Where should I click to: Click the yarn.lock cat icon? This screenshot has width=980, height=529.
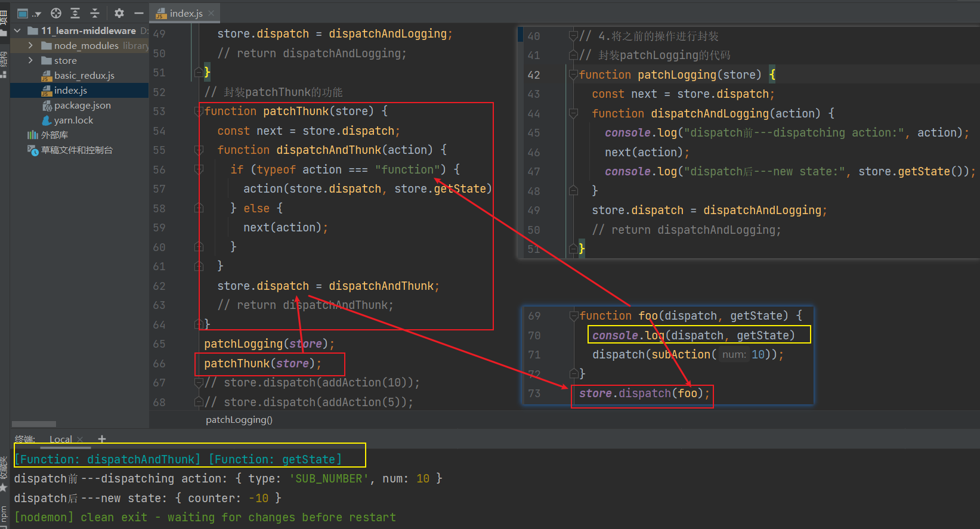pos(47,120)
